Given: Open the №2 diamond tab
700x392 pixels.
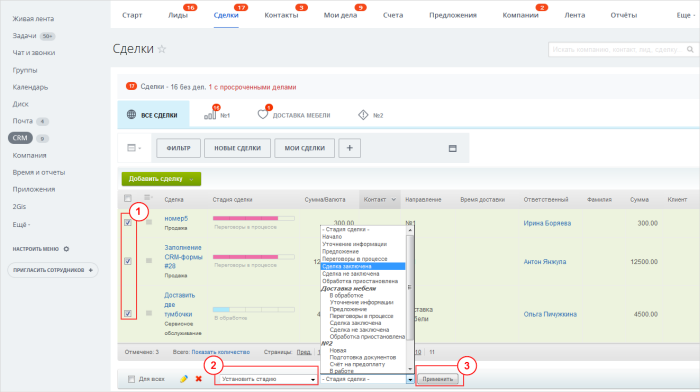Looking at the screenshot, I should click(x=371, y=115).
